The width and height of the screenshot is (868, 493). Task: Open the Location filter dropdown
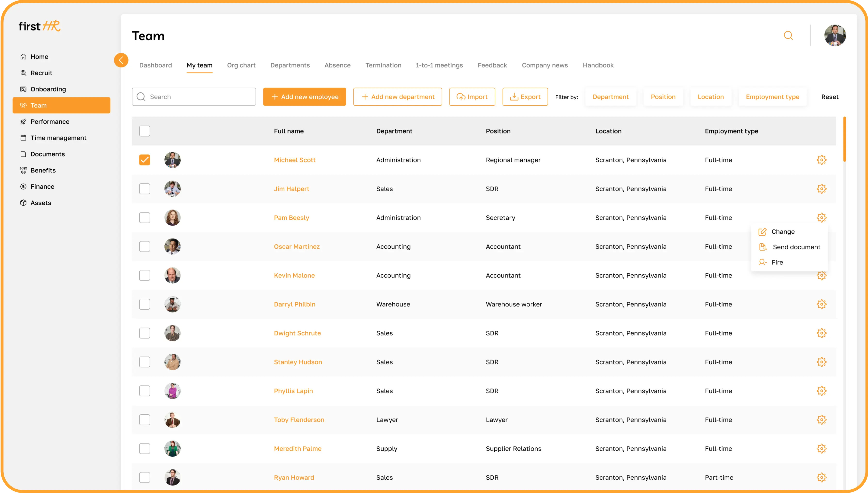[x=711, y=97]
